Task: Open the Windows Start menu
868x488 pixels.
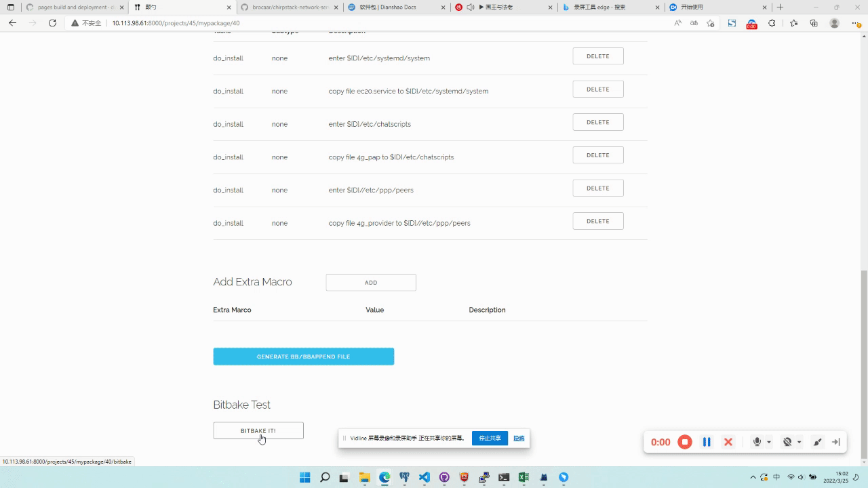Action: pos(305,477)
